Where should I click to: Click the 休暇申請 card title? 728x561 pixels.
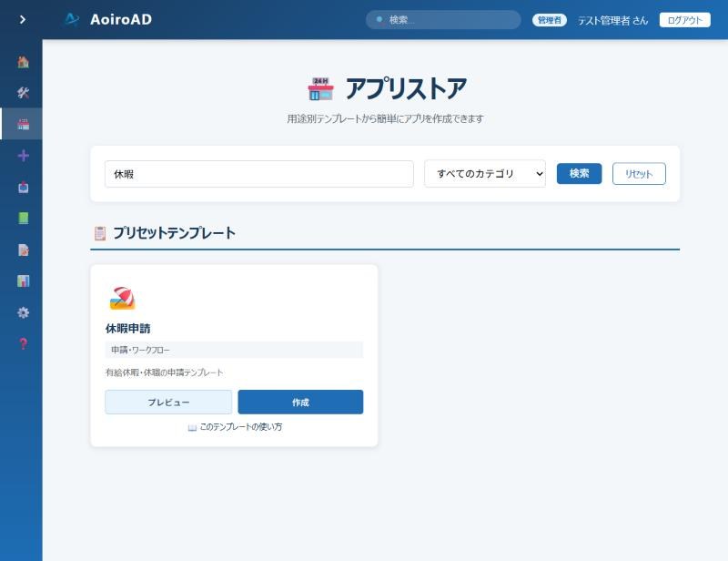pos(128,329)
